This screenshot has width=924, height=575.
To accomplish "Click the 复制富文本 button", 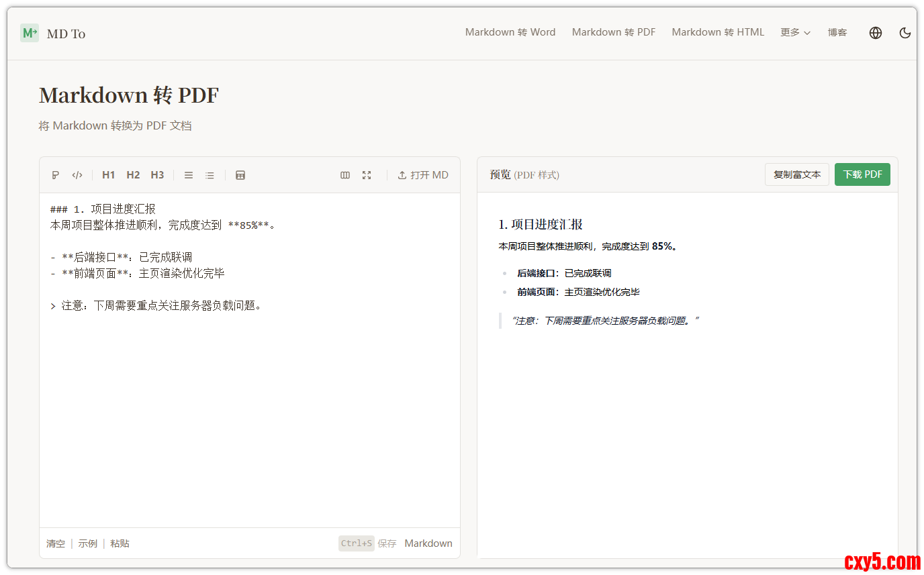I will pos(796,174).
